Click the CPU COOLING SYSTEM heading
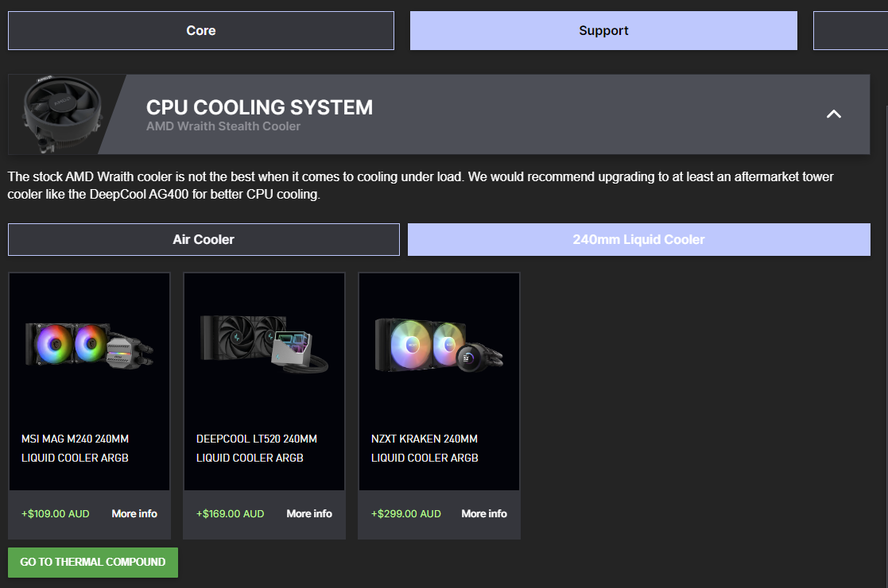This screenshot has width=888, height=588. (259, 107)
